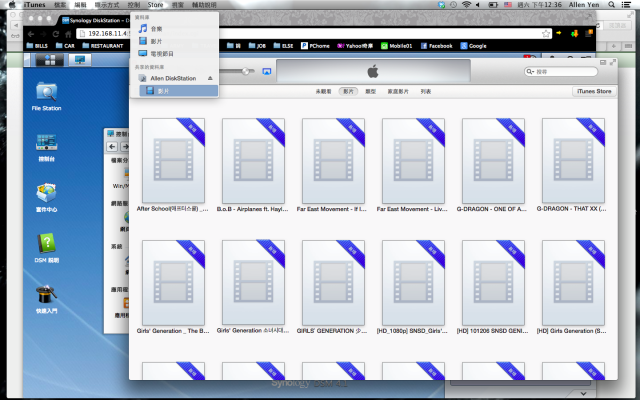This screenshot has width=640, height=400.
Task: Select G-DRAGON - THAT XX video thumbnail
Action: tap(573, 160)
